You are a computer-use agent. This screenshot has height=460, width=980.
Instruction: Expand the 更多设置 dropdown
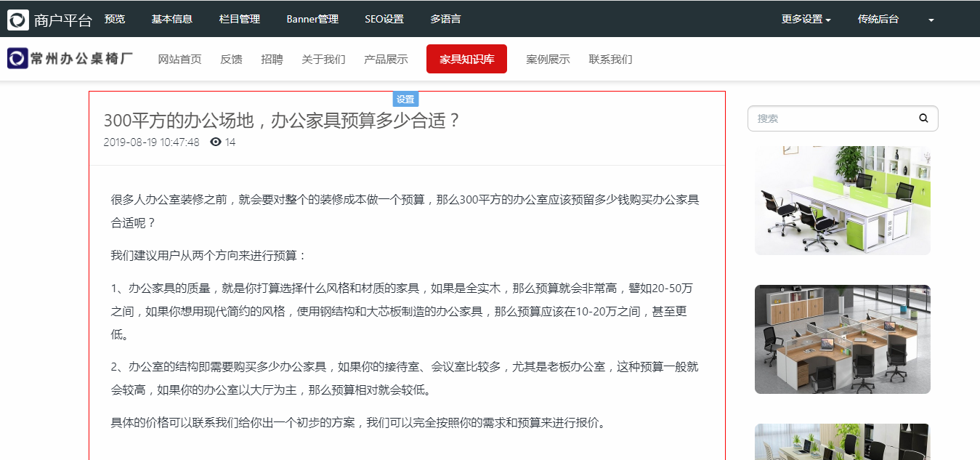[x=806, y=19]
